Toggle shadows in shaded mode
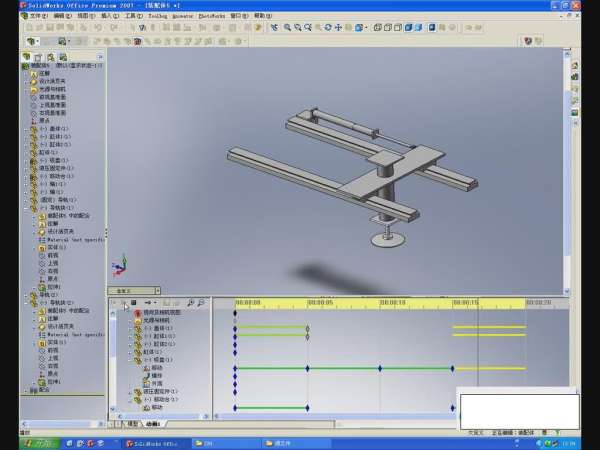 [432, 28]
